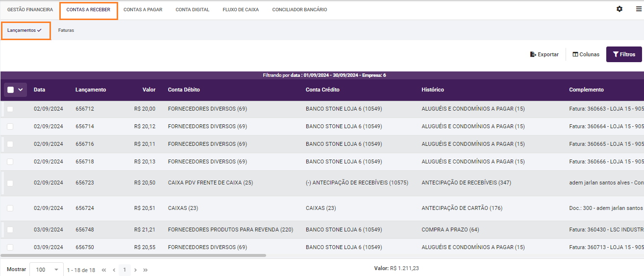Screen dimensions: 644x276
Task: Select the Contas a Receber tab
Action: coord(88,10)
